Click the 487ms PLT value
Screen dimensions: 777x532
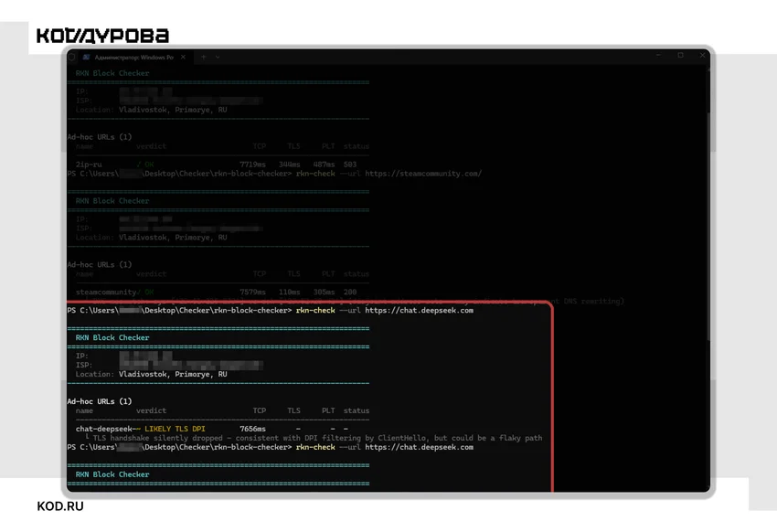click(x=324, y=164)
